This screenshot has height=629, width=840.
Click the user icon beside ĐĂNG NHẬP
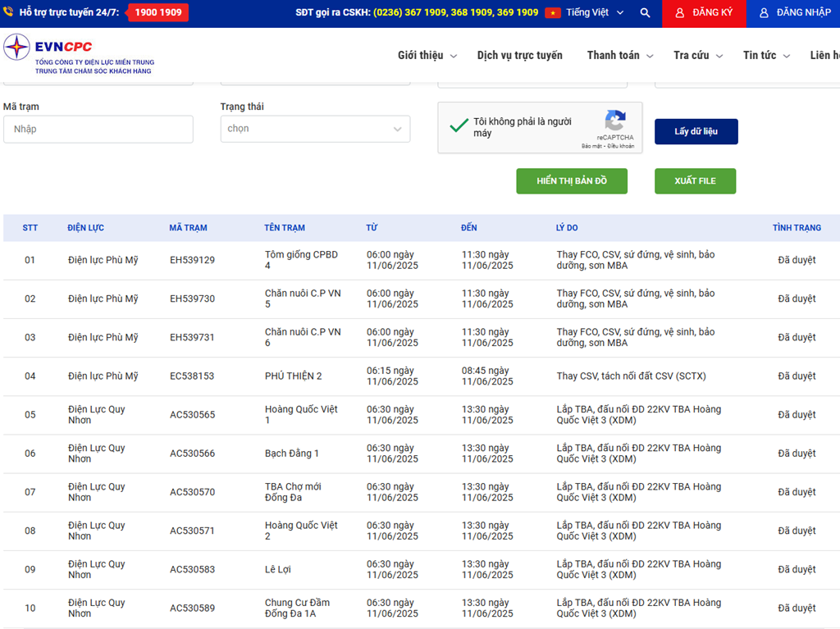click(764, 13)
